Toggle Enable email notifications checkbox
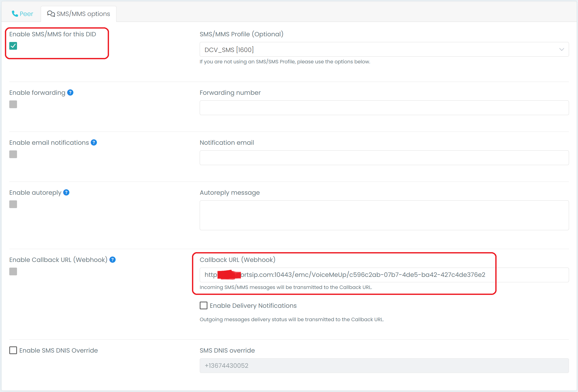Screen dimensions: 578x392 (x=13, y=154)
